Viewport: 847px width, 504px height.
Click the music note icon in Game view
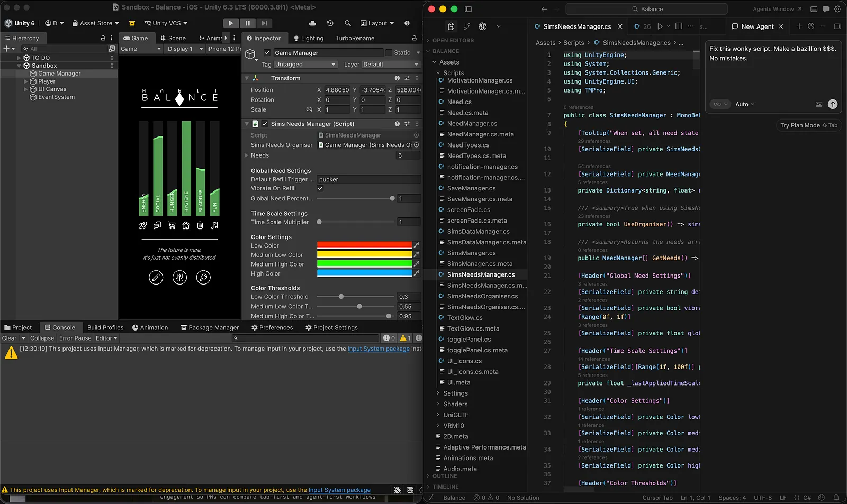[214, 225]
